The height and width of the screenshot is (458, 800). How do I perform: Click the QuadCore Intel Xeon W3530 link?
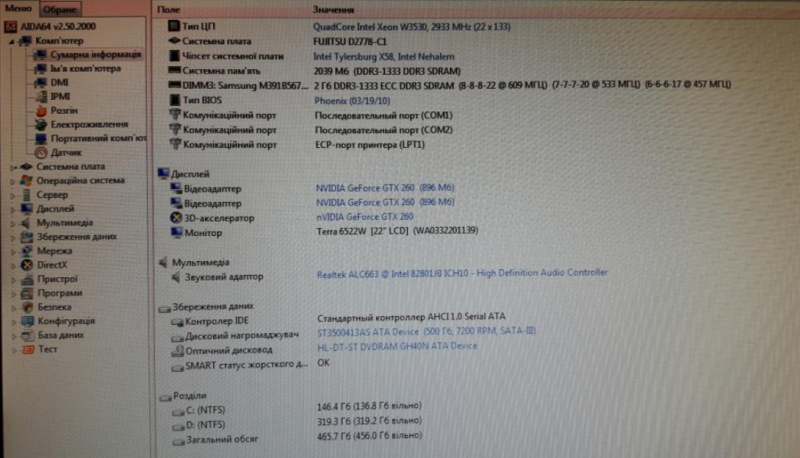[x=414, y=26]
